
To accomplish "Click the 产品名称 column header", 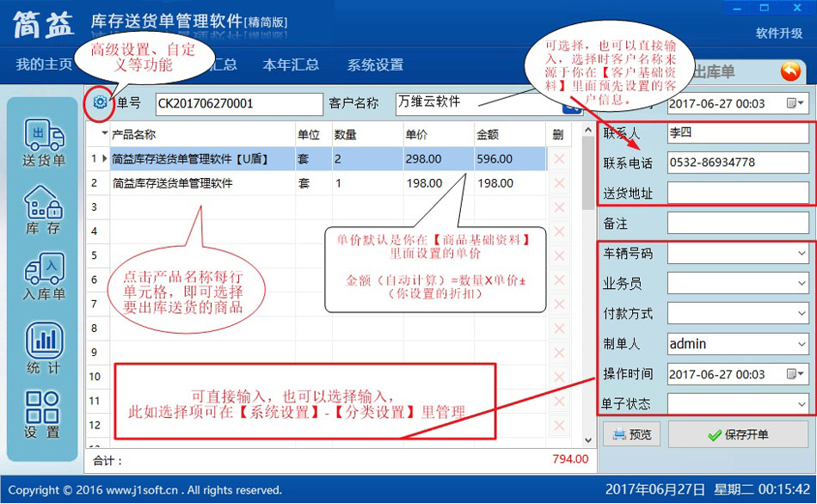I will point(202,134).
